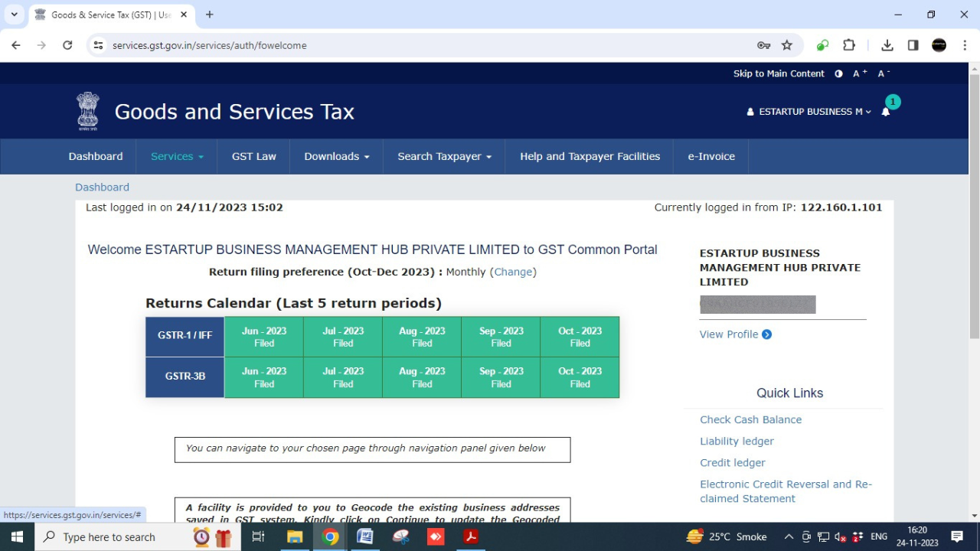This screenshot has height=551, width=980.
Task: Open File Explorer from taskbar
Action: coord(295,536)
